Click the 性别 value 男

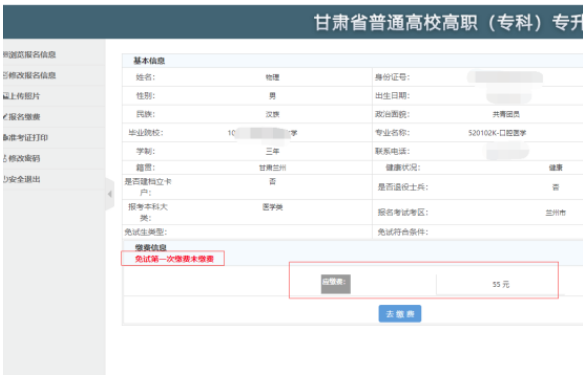[x=273, y=96]
